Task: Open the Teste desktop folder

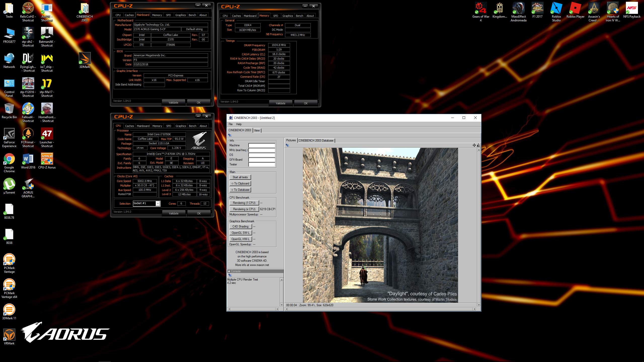Action: (x=9, y=10)
